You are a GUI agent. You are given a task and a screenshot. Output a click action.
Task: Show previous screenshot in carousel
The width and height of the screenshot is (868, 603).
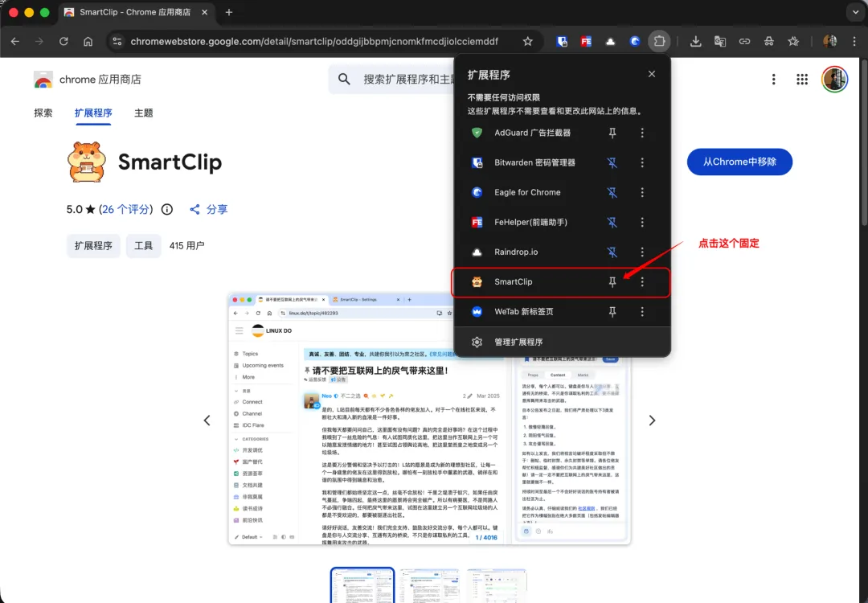tap(207, 420)
